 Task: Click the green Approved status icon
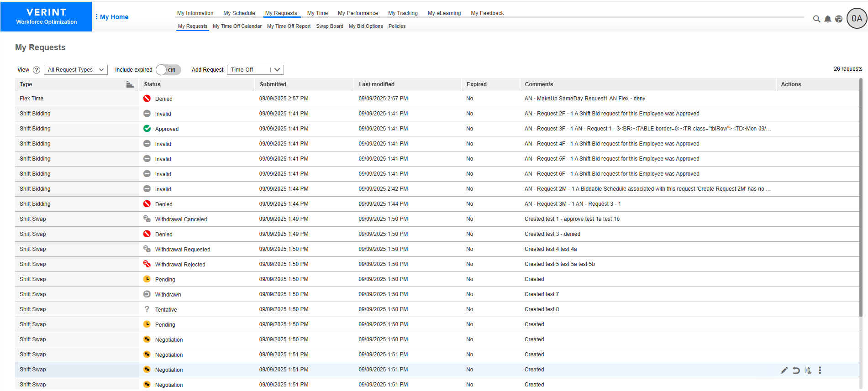pyautogui.click(x=147, y=129)
